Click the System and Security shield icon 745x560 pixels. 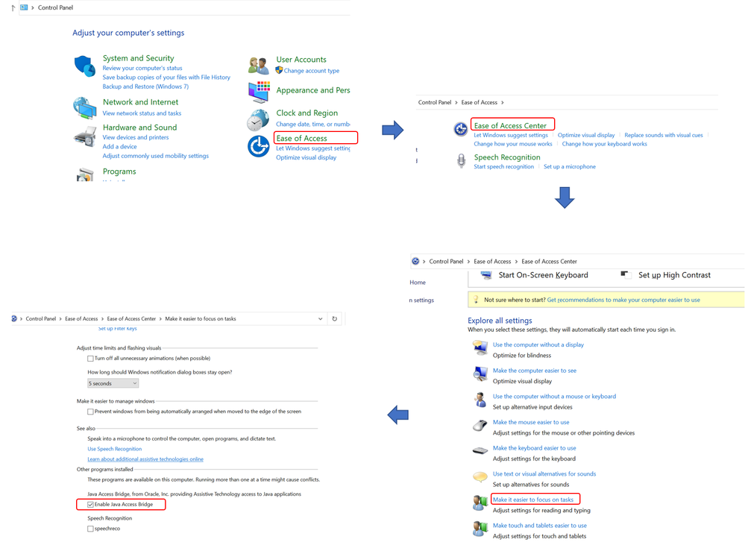(84, 66)
